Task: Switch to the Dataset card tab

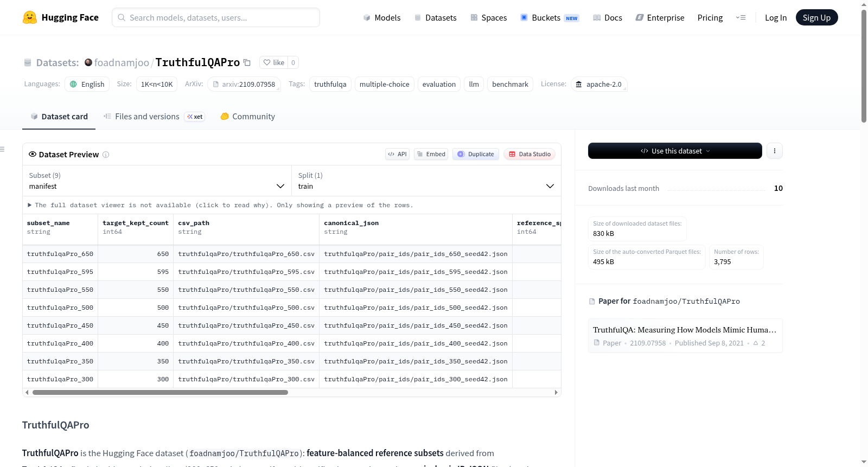Action: pyautogui.click(x=59, y=116)
